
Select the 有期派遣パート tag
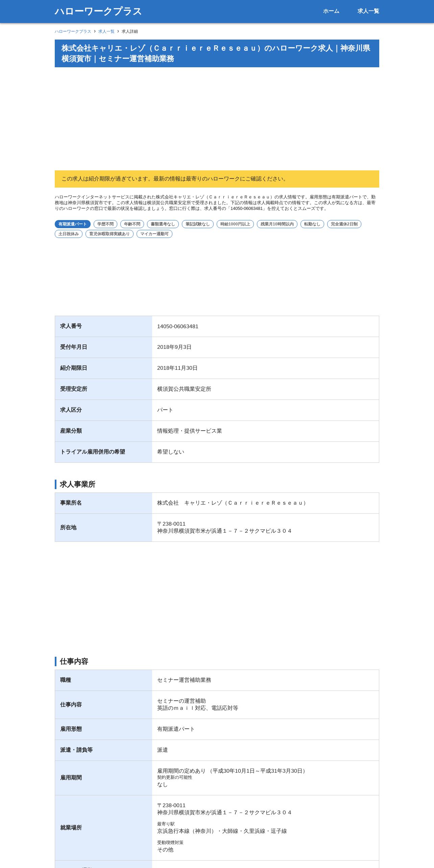point(73,224)
